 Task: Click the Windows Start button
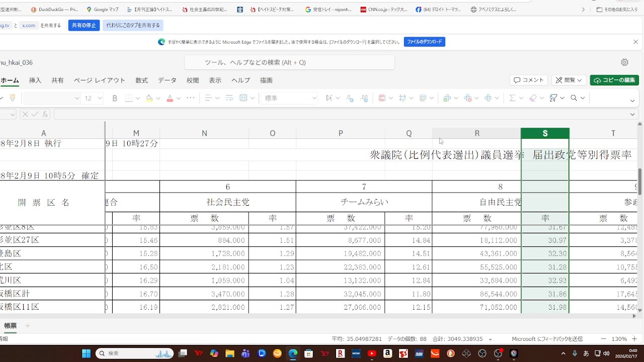(86, 353)
